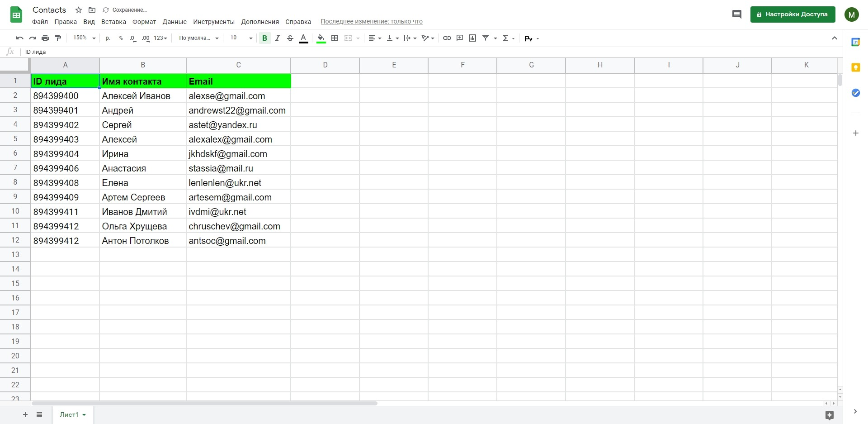This screenshot has height=424, width=868.
Task: Insert a chart icon
Action: (472, 38)
